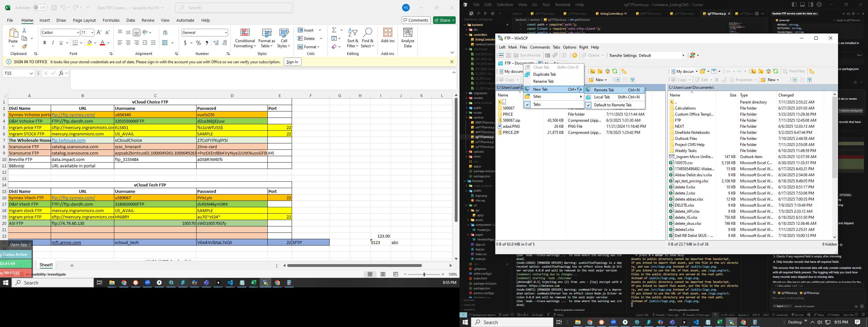Open the fill color dropdown arrow
Image resolution: width=868 pixels, height=327 pixels.
[x=95, y=43]
